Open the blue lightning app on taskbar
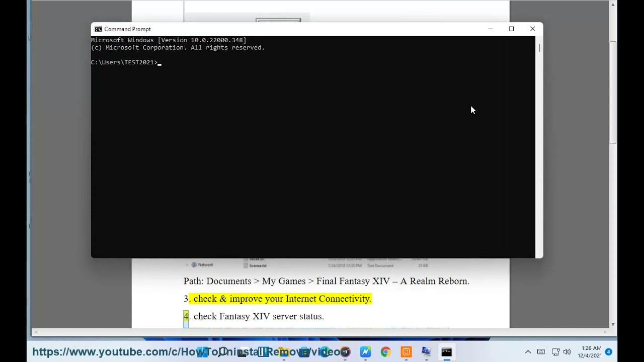 (x=365, y=352)
